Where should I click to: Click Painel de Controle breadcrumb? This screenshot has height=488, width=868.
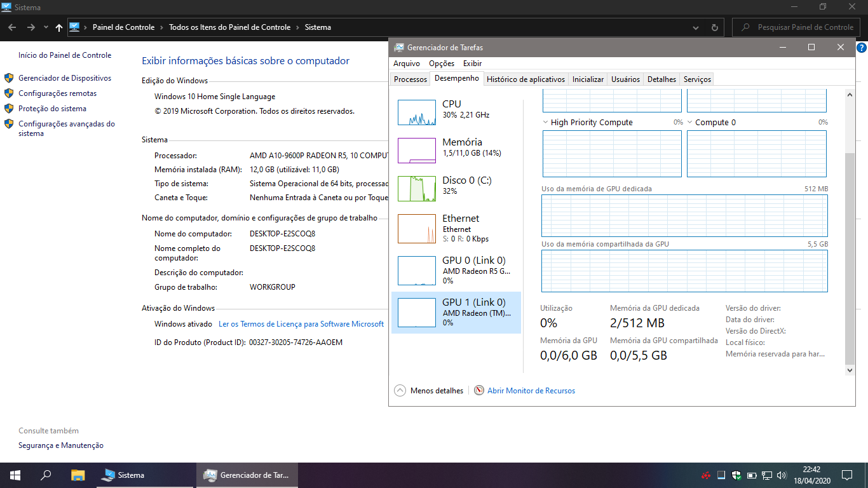click(123, 27)
